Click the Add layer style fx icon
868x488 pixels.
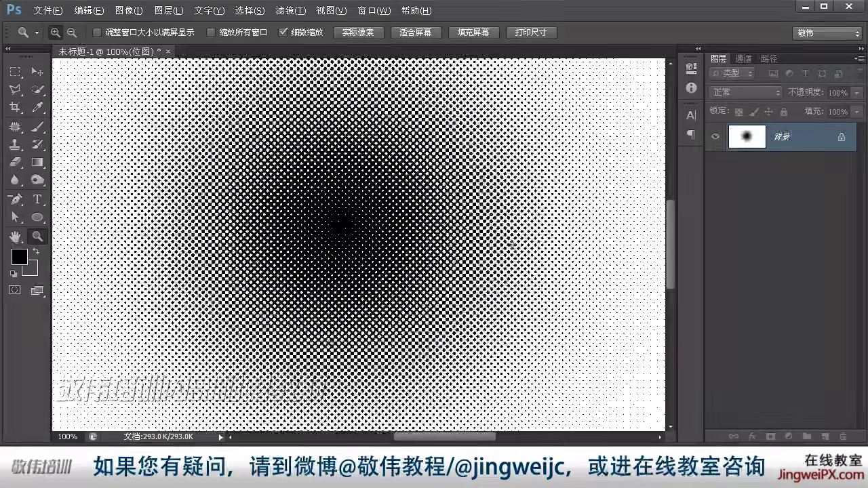pos(751,437)
